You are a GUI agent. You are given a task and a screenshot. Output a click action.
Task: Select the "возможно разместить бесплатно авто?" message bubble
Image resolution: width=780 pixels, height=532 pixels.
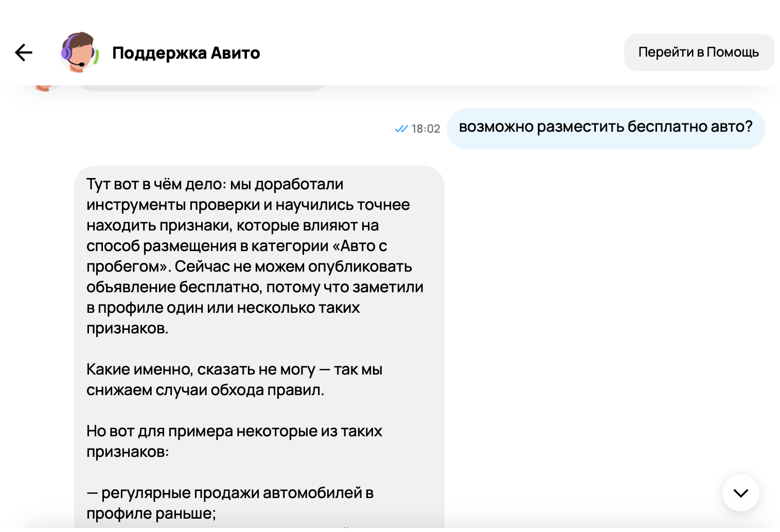[x=605, y=128]
